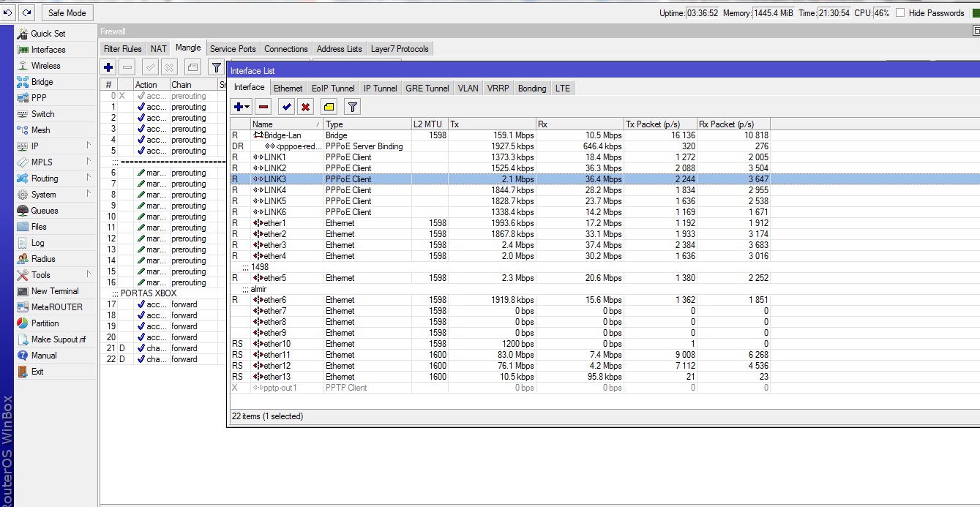Viewport: 980px width, 507px height.
Task: Toggle the Safe Mode button
Action: point(67,12)
